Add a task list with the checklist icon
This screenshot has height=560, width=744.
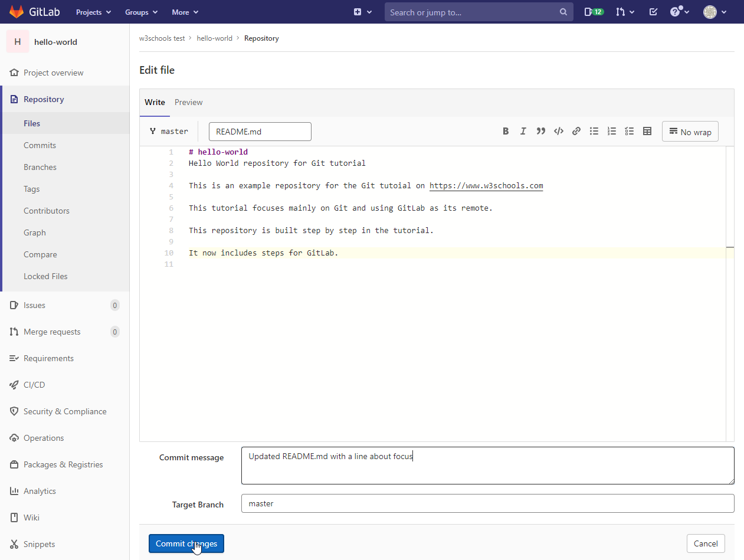(630, 132)
